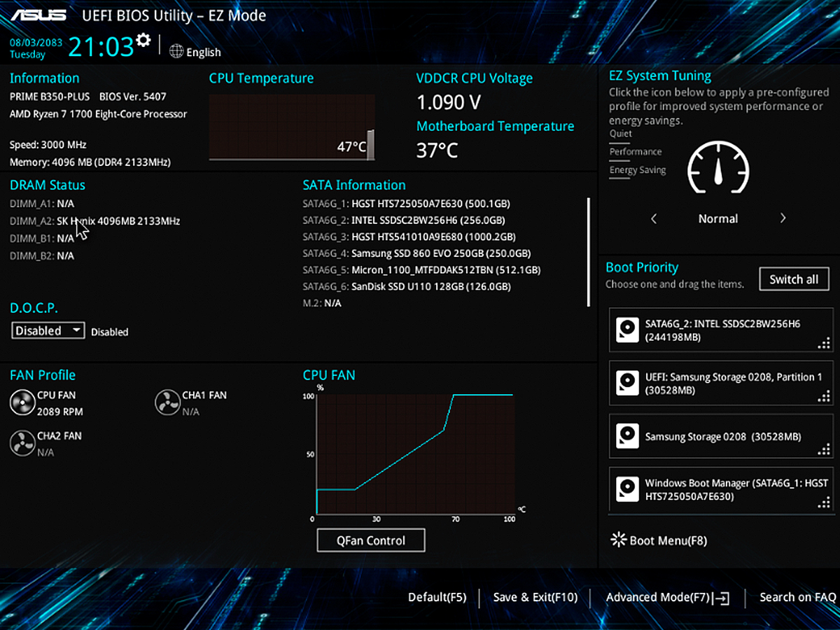840x630 pixels.
Task: Click the DIMM_B1: N/A row
Action: click(42, 238)
